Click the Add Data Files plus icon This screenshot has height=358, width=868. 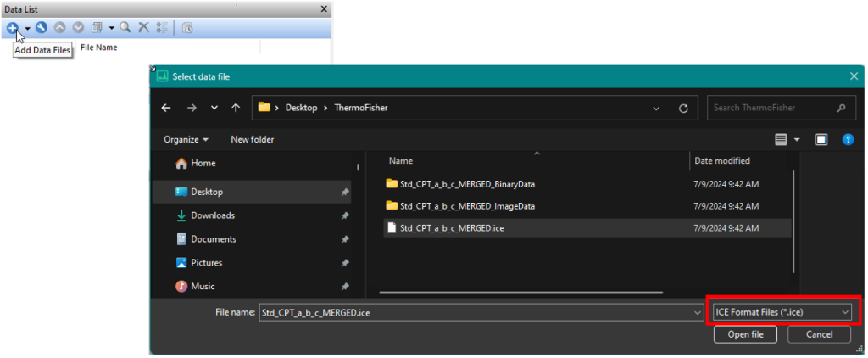13,28
